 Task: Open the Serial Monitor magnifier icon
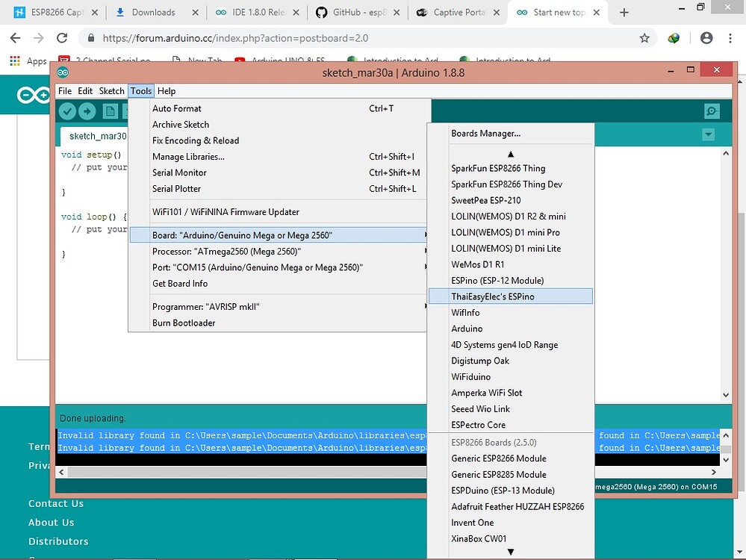[710, 110]
